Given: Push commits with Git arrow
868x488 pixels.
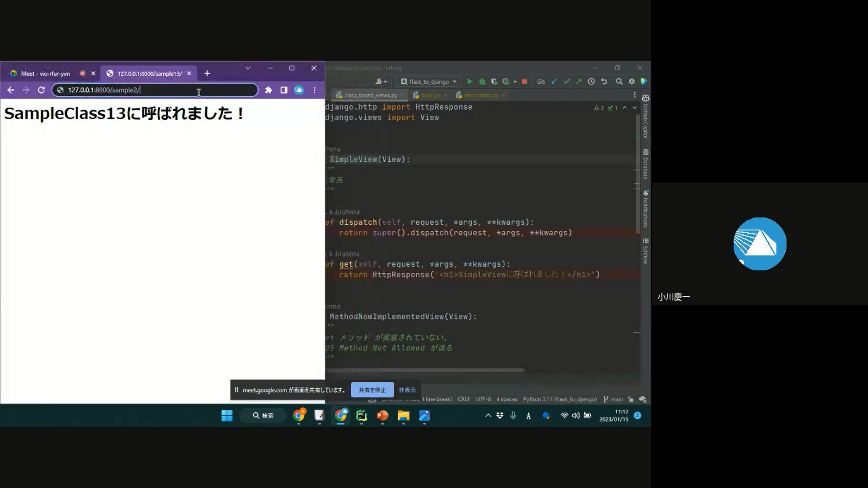Looking at the screenshot, I should 579,82.
